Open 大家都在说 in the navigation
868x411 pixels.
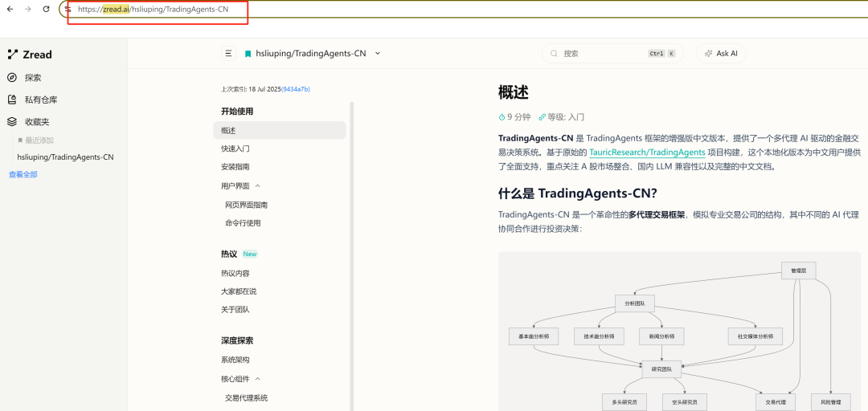239,291
